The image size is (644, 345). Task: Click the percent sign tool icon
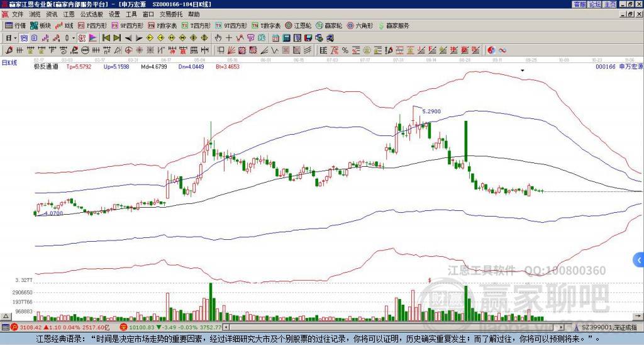(x=345, y=50)
